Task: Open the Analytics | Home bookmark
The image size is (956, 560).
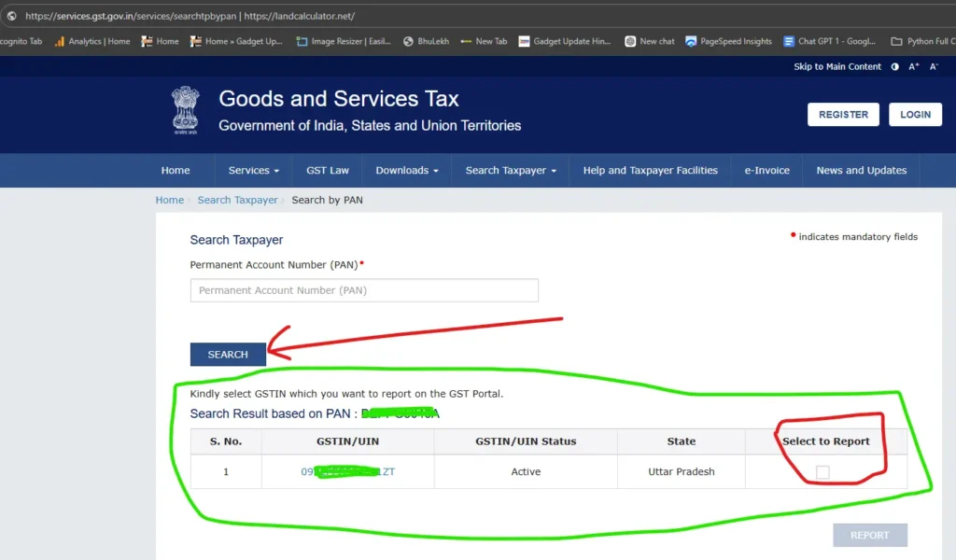Action: click(x=92, y=41)
